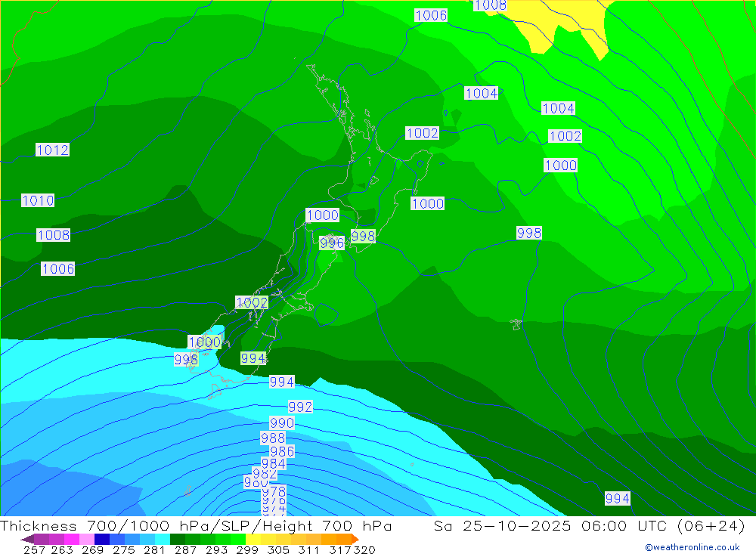Viewport: 756px width, 554px height.
Task: Click the legend value 305
Action: click(x=278, y=550)
